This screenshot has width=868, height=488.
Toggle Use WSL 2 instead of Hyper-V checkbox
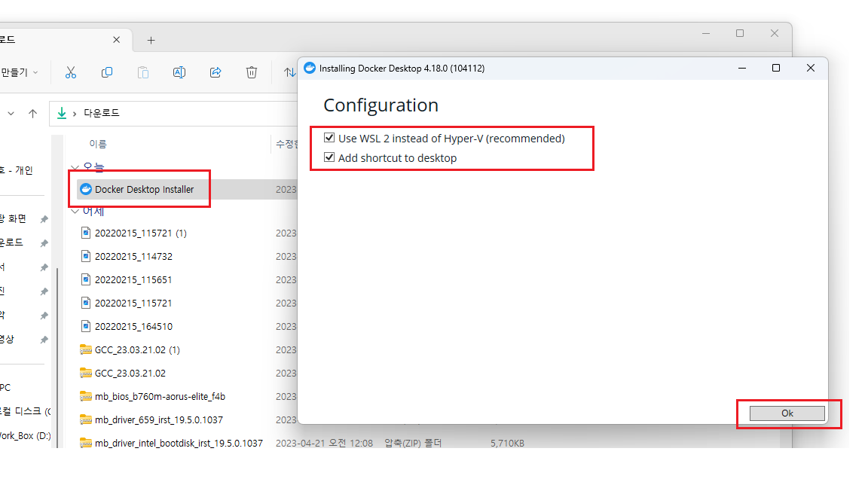click(329, 138)
